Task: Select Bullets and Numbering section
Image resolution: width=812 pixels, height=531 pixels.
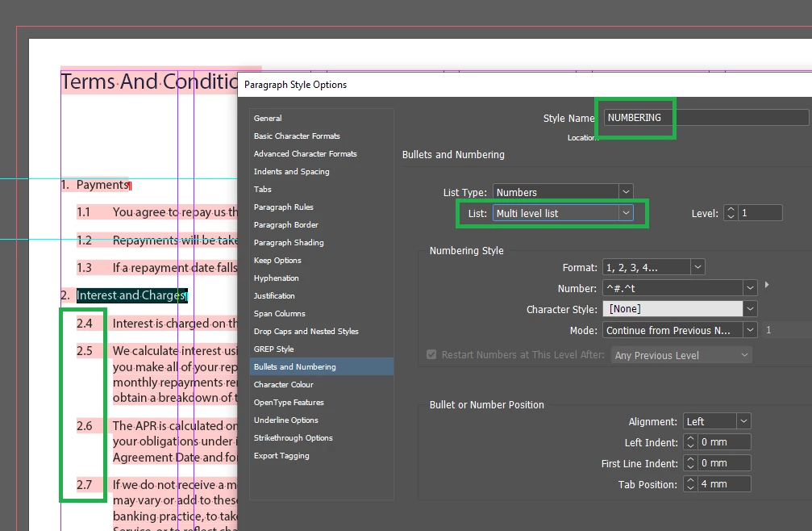Action: (322, 367)
